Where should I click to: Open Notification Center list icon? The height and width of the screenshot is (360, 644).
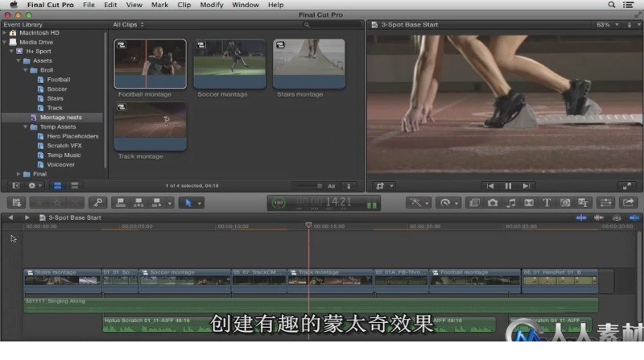(x=629, y=5)
